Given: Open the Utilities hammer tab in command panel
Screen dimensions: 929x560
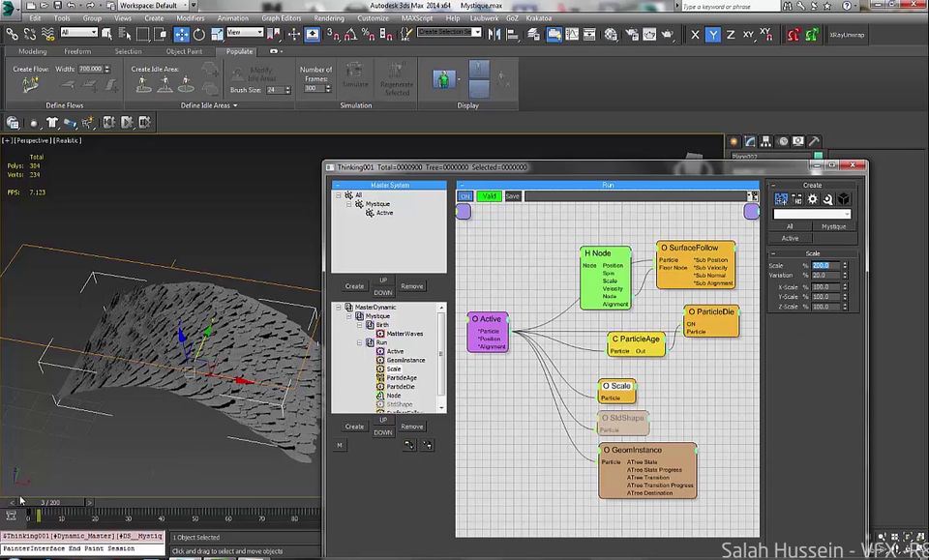Looking at the screenshot, I should click(813, 141).
